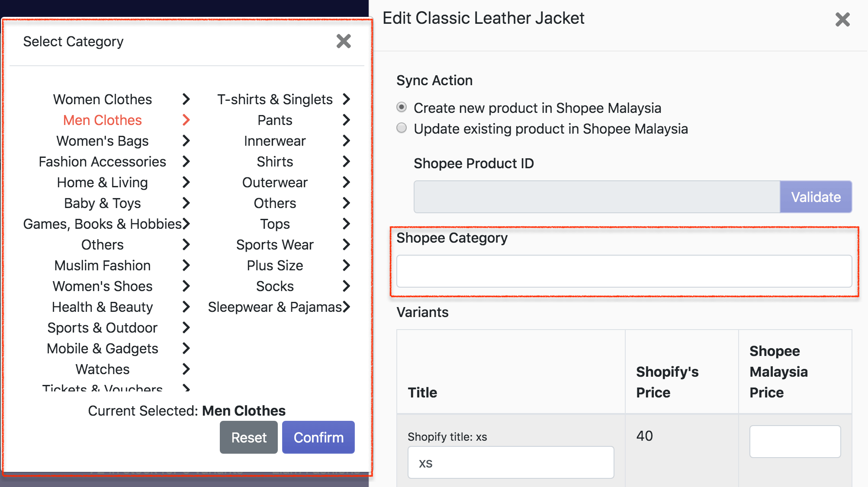The image size is (868, 487).
Task: Close the Edit Classic Leather Jacket panel
Action: pos(842,19)
